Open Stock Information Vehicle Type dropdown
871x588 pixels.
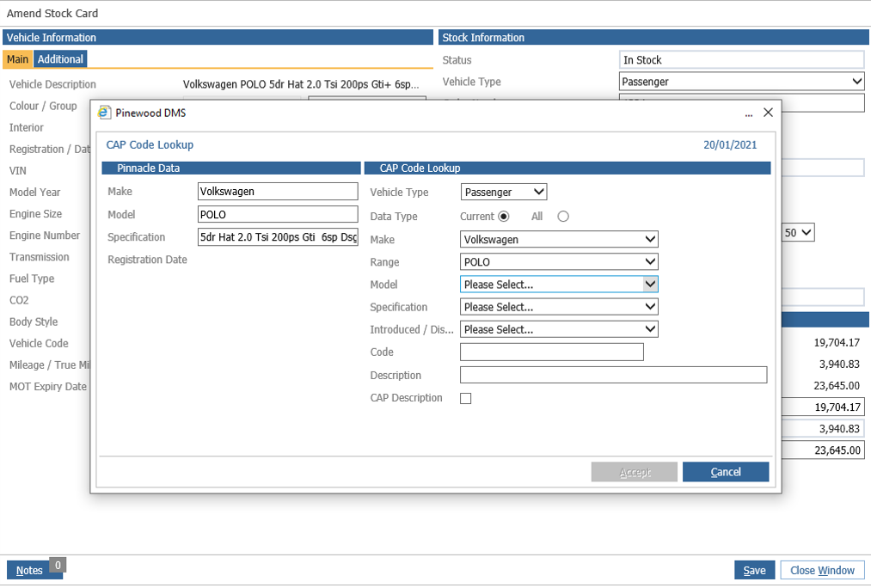[x=741, y=82]
